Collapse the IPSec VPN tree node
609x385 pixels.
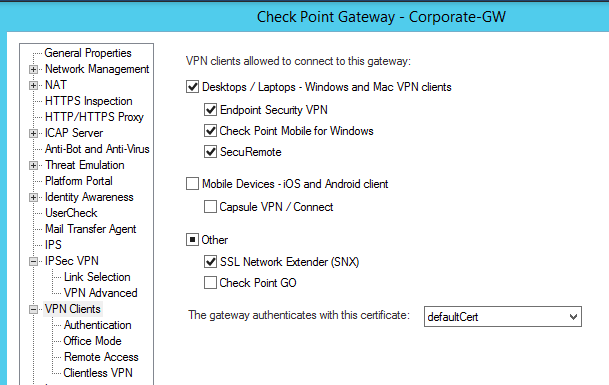click(33, 261)
